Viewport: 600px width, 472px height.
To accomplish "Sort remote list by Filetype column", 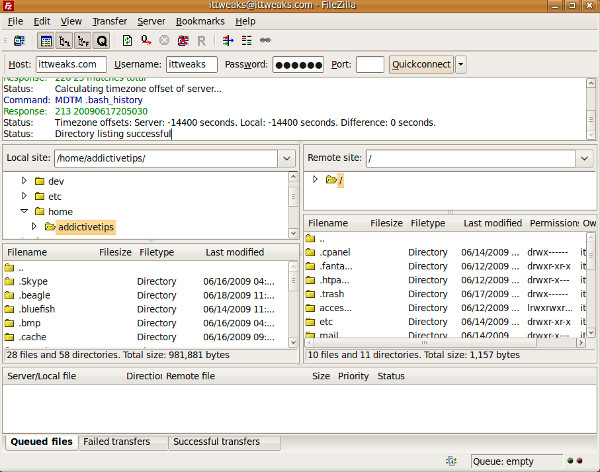I will (x=428, y=223).
